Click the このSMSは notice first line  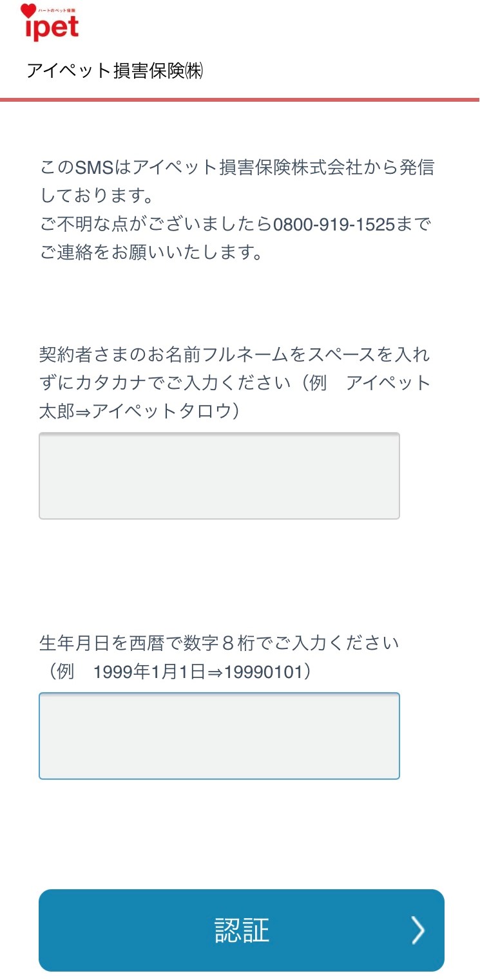(236, 167)
